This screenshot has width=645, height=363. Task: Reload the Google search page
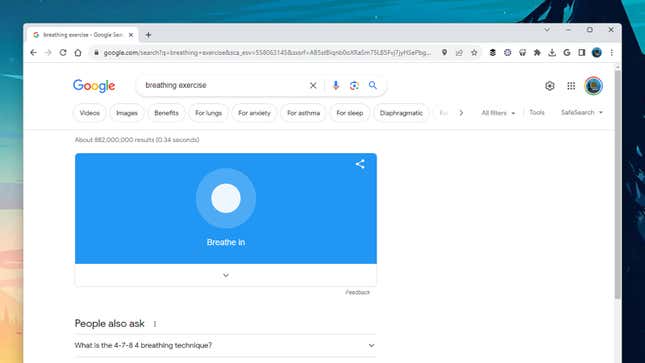tap(63, 53)
